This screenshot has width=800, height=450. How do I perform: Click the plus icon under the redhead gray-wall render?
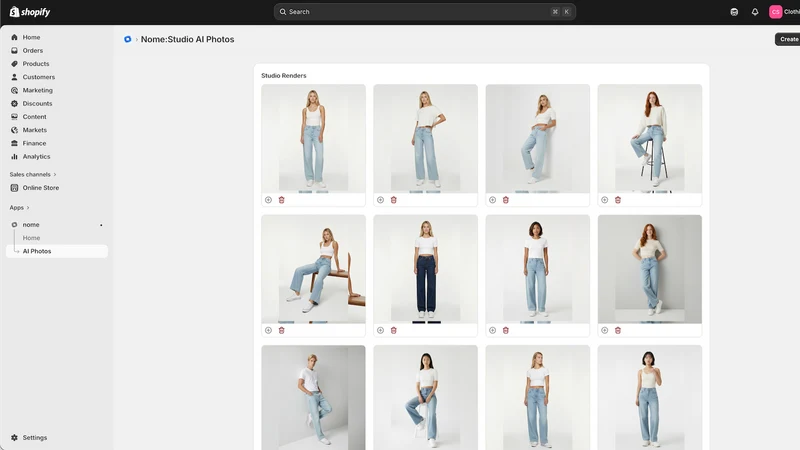605,331
